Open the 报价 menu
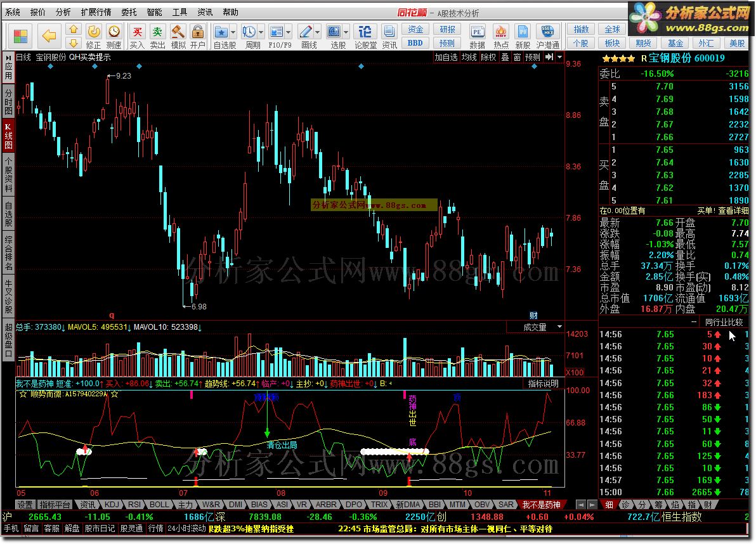This screenshot has height=544, width=756. (x=37, y=12)
